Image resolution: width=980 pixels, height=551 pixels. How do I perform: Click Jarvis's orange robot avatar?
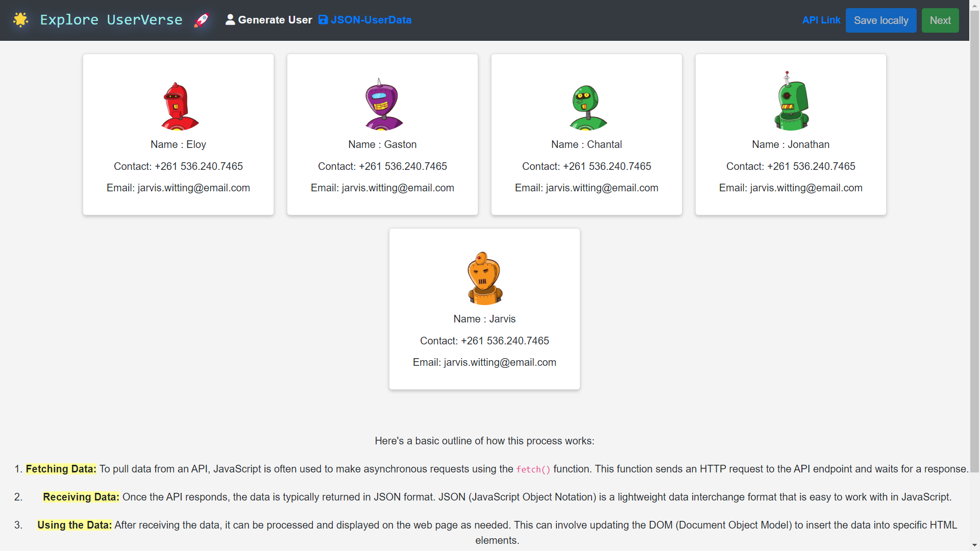tap(484, 278)
